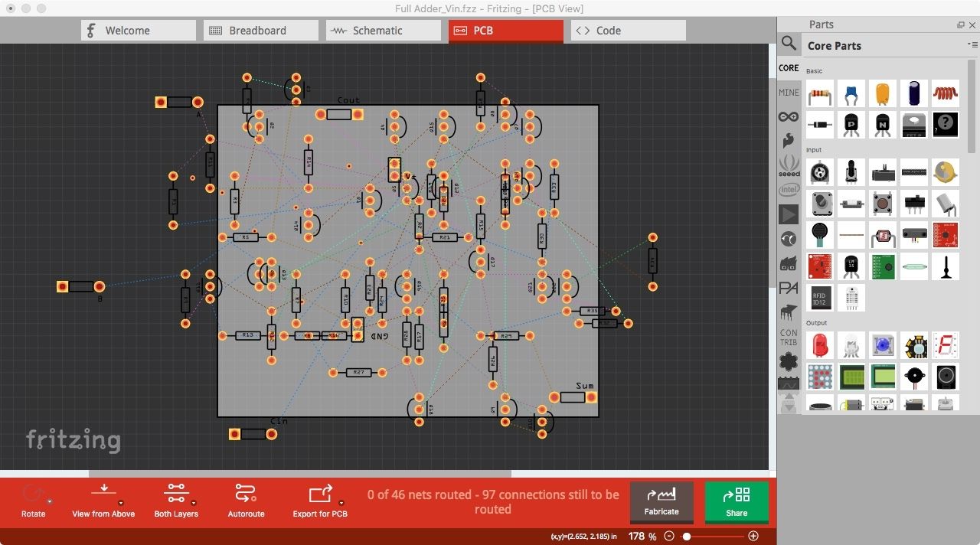Pick the NPN transistor part
The height and width of the screenshot is (545, 980).
pos(882,124)
